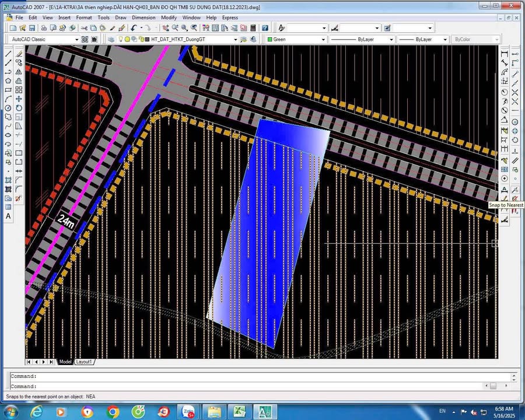This screenshot has height=420, width=525.
Task: Select the Rotate modify tool
Action: click(x=19, y=108)
